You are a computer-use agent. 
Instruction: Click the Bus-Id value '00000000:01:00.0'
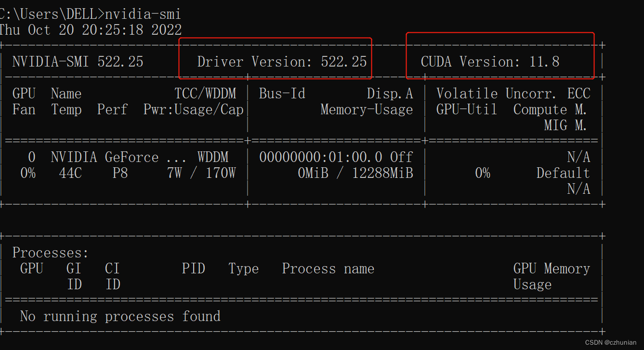click(321, 157)
